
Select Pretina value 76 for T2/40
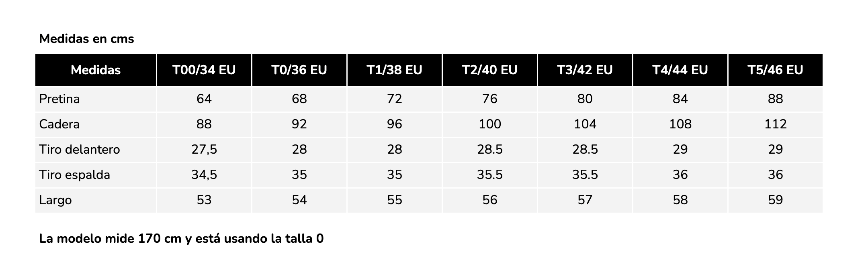490,99
